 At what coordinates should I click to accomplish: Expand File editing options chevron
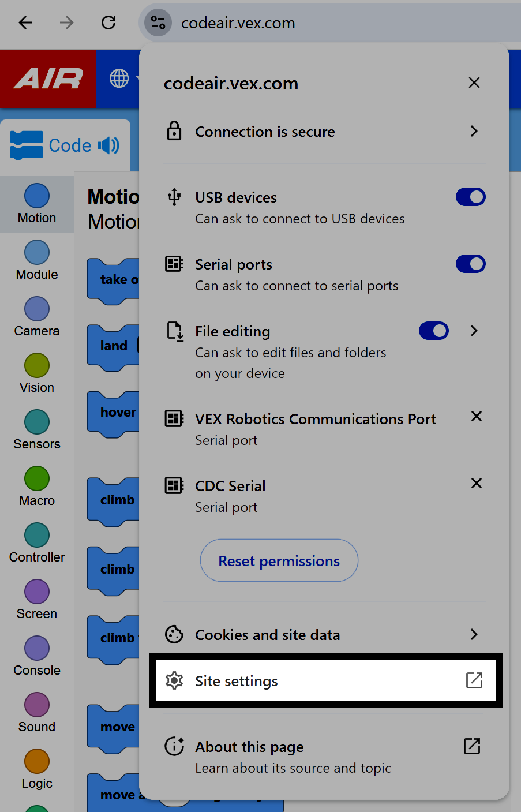coord(474,331)
